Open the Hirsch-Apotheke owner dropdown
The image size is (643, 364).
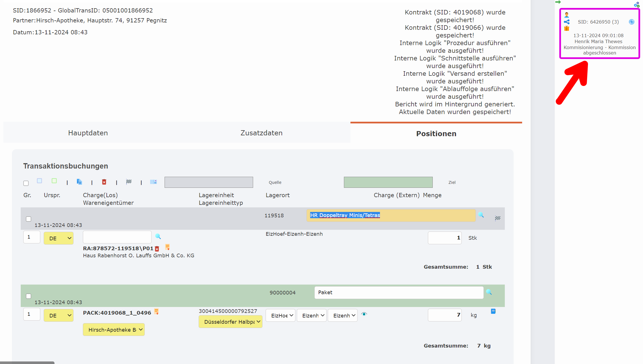click(x=114, y=330)
